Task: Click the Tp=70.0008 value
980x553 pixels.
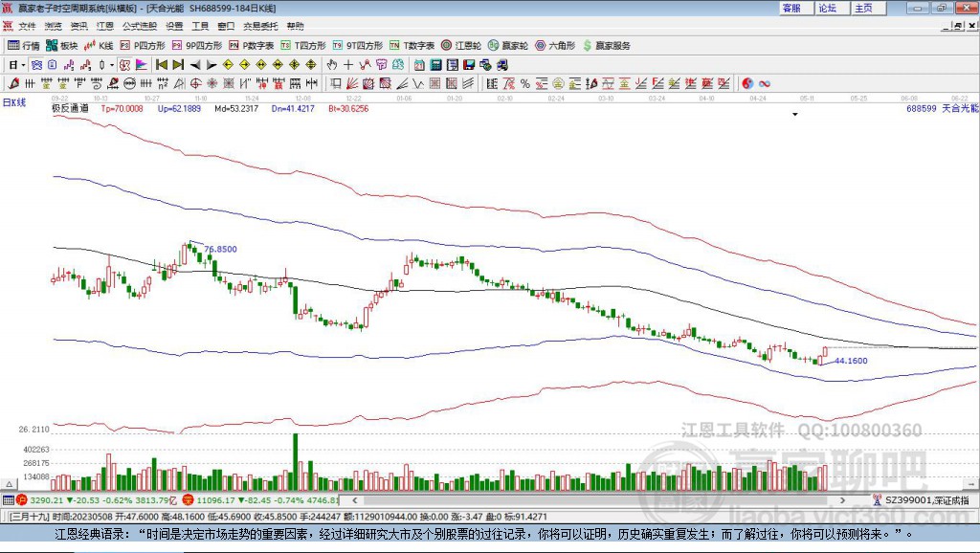Action: 122,108
